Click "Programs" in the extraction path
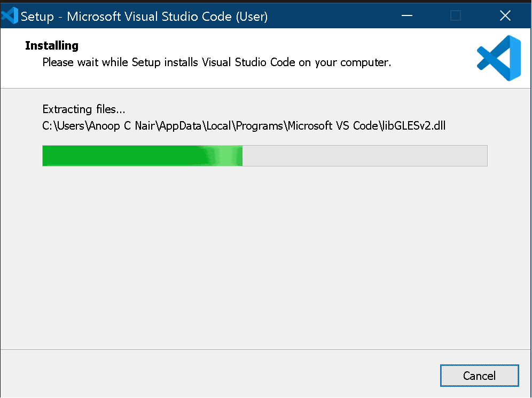The height and width of the screenshot is (398, 532). (260, 126)
